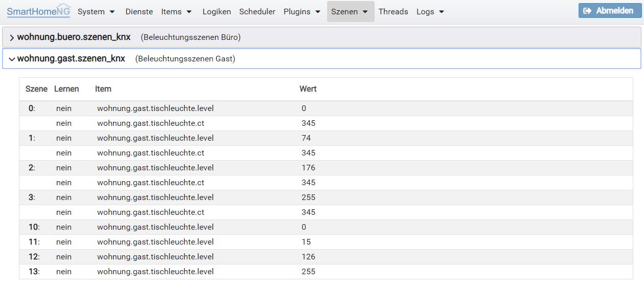Open the Szenen dropdown menu
Screen dimensions: 644x286
pos(350,11)
